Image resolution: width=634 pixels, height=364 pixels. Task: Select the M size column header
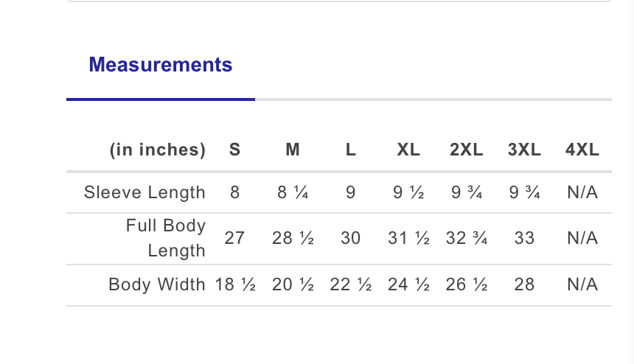293,150
